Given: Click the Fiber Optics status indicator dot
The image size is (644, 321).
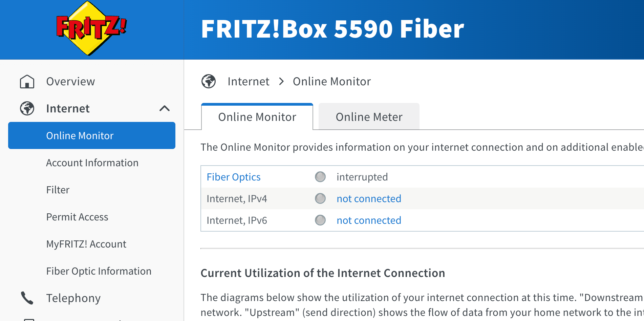Looking at the screenshot, I should point(320,177).
